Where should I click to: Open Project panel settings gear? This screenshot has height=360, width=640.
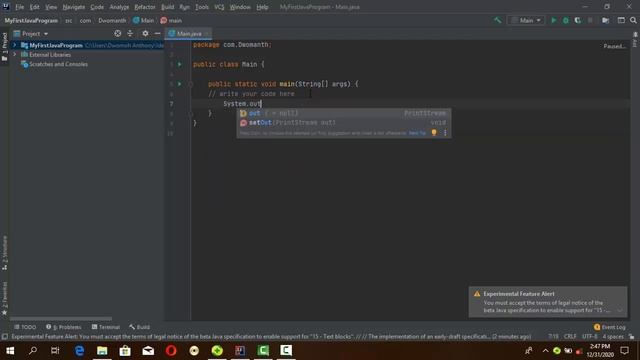coord(145,33)
